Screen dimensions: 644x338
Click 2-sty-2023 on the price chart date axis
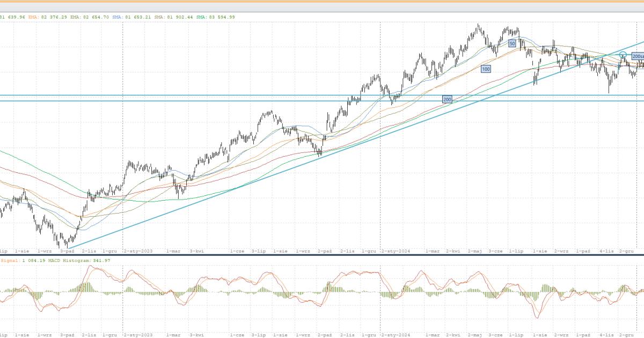tap(138, 251)
